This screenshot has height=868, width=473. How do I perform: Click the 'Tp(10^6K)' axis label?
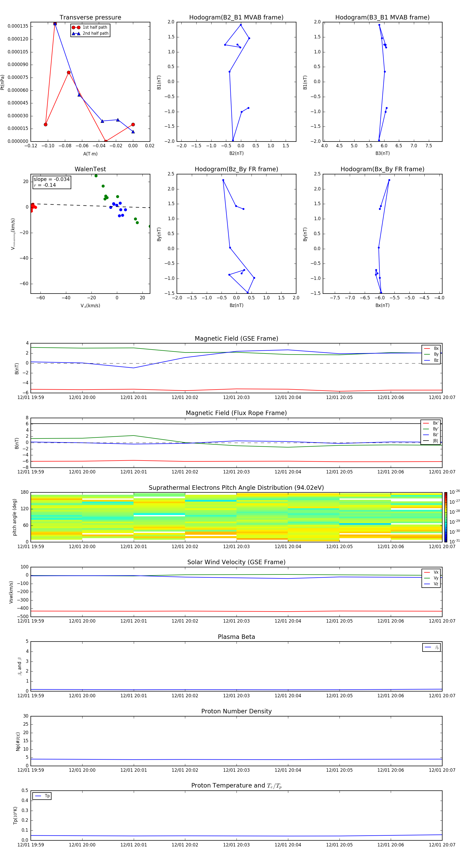pyautogui.click(x=15, y=815)
